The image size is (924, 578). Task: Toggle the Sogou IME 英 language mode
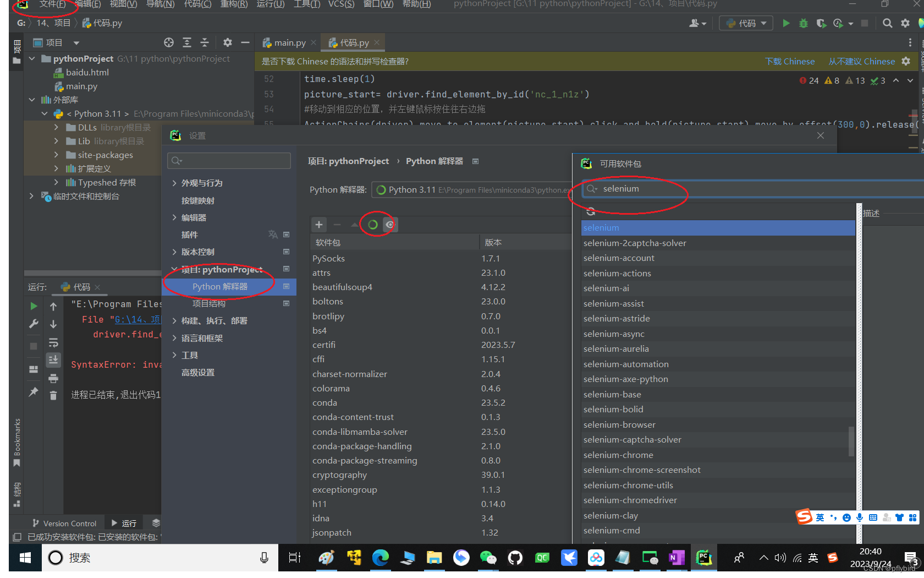pyautogui.click(x=820, y=517)
